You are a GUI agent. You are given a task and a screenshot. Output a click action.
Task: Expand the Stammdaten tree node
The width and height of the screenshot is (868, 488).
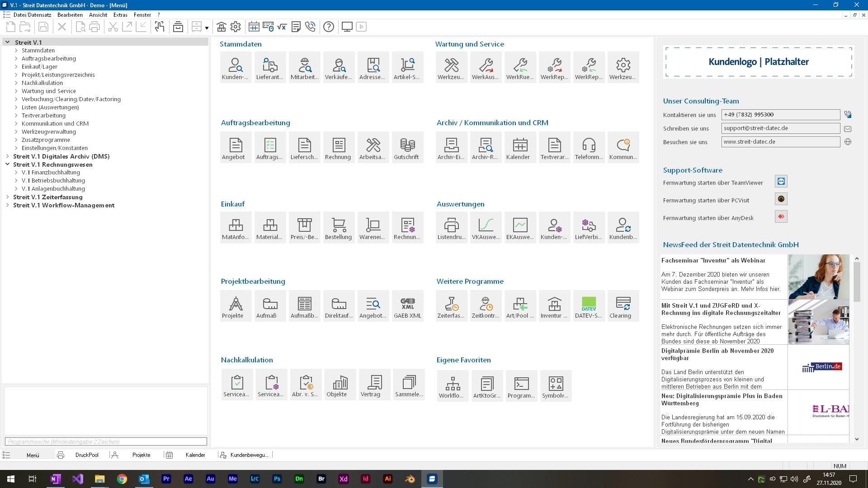point(16,51)
